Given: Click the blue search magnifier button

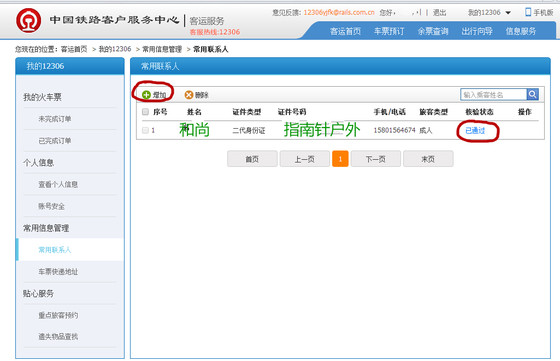Looking at the screenshot, I should click(532, 94).
